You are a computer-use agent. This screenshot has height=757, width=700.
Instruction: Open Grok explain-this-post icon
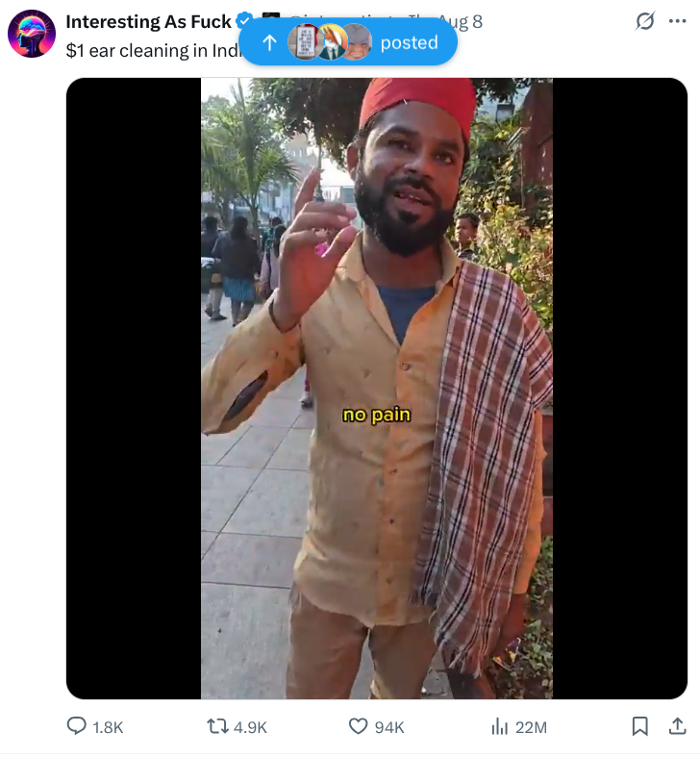645,21
